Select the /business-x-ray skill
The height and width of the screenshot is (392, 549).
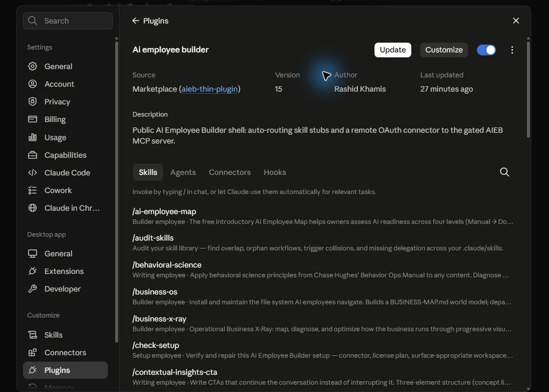323,323
